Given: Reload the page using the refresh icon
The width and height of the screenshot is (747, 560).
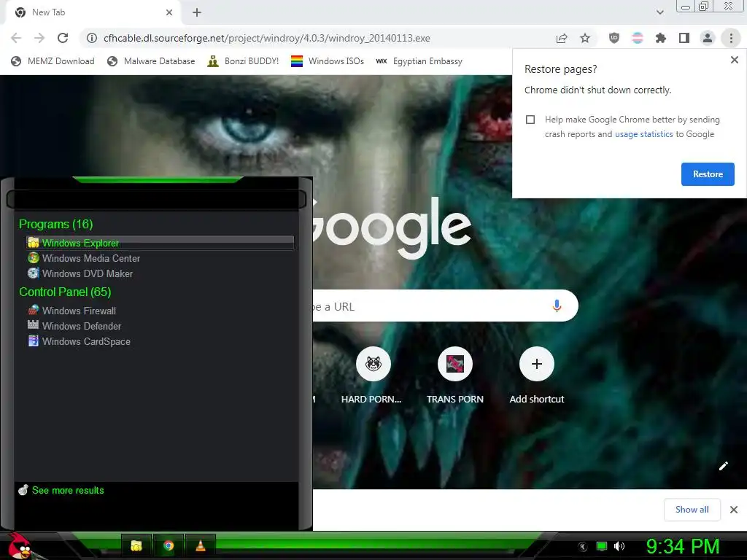Looking at the screenshot, I should [x=63, y=38].
